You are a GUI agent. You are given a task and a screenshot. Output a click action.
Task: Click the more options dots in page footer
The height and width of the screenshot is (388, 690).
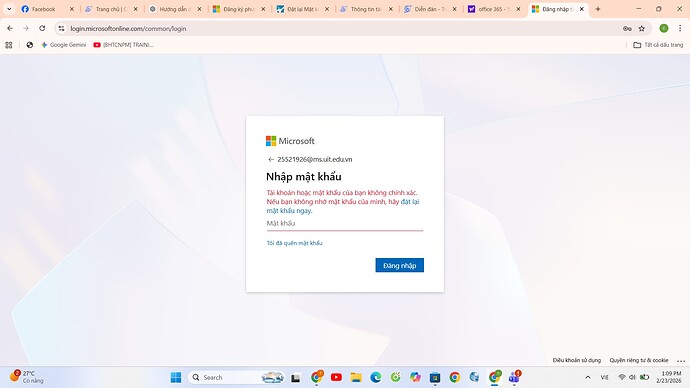pos(681,361)
